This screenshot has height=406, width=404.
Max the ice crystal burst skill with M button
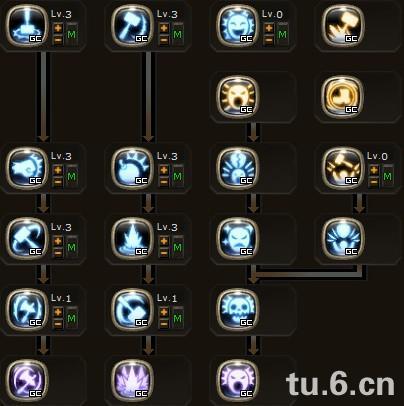(x=178, y=247)
